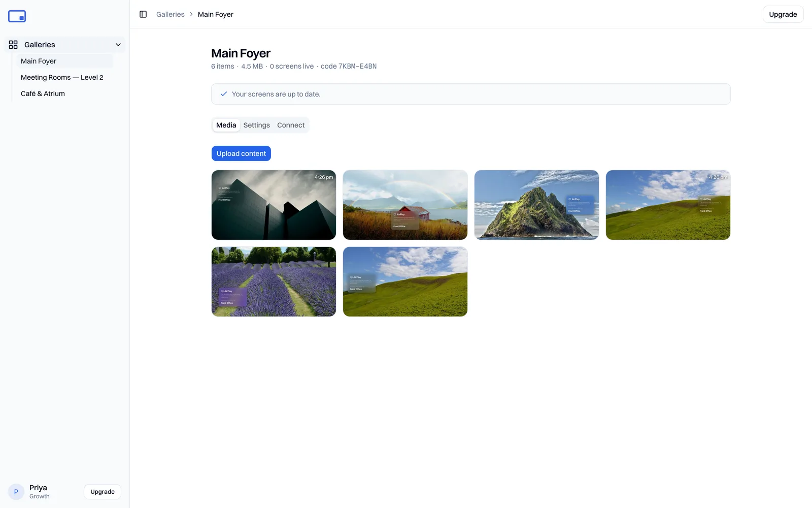The image size is (812, 508).
Task: Click the Galleries grid icon
Action: point(13,45)
